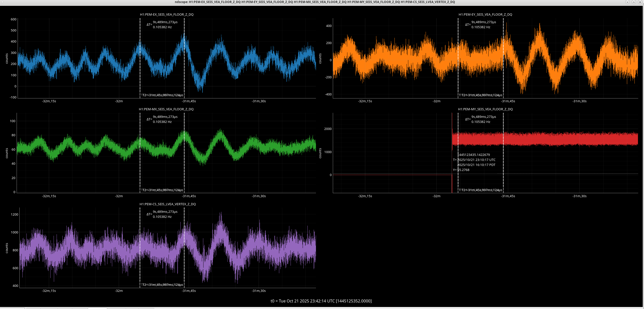Click the T2 cursor label in the MY plot
Screen dimensions: 644x309
click(481, 190)
